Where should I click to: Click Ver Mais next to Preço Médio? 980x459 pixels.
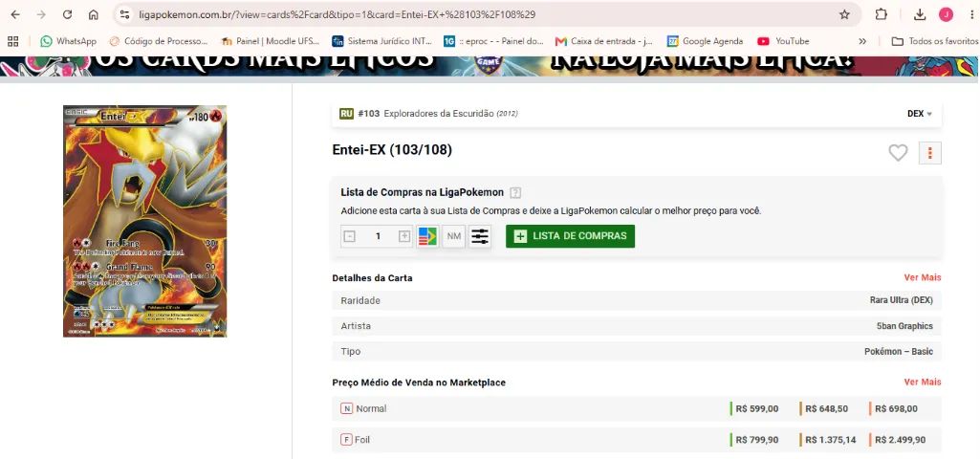pyautogui.click(x=923, y=382)
